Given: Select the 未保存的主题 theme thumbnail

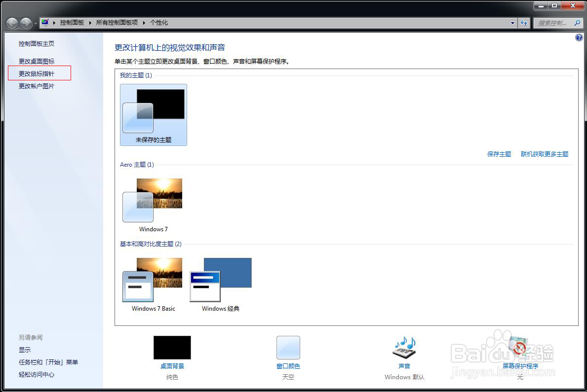Looking at the screenshot, I should pos(154,115).
